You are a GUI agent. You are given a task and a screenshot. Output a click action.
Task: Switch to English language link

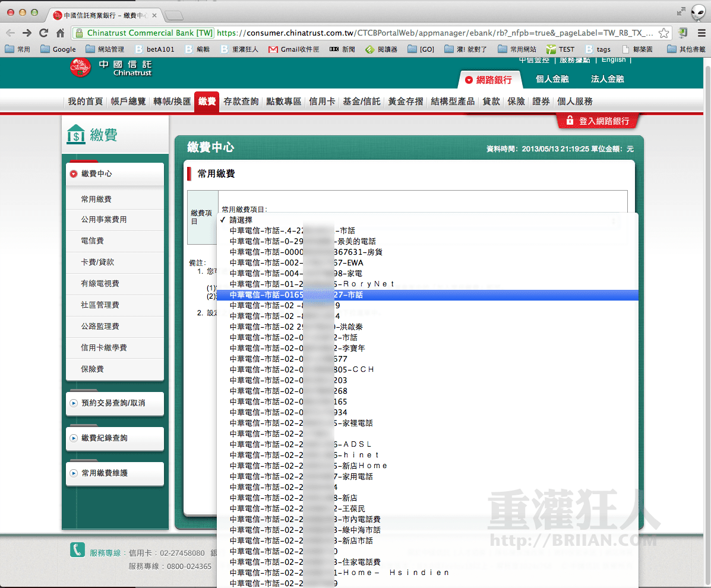coord(614,60)
